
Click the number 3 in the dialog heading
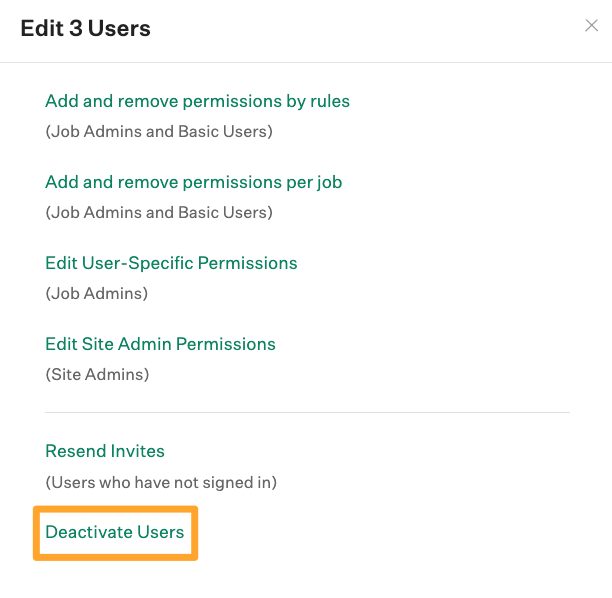pyautogui.click(x=76, y=28)
